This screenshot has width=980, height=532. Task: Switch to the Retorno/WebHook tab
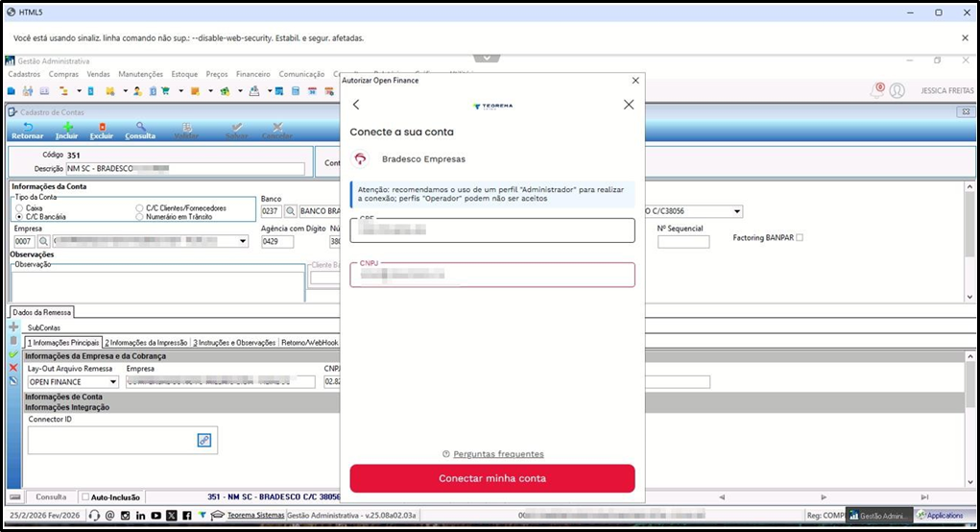[310, 343]
